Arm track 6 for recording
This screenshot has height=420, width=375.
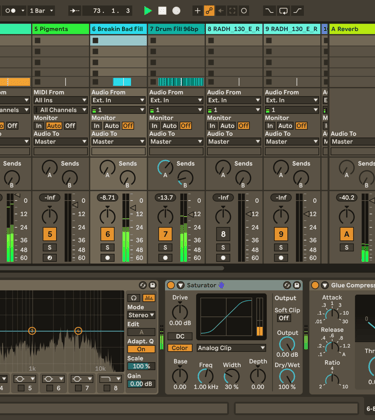pyautogui.click(x=107, y=258)
